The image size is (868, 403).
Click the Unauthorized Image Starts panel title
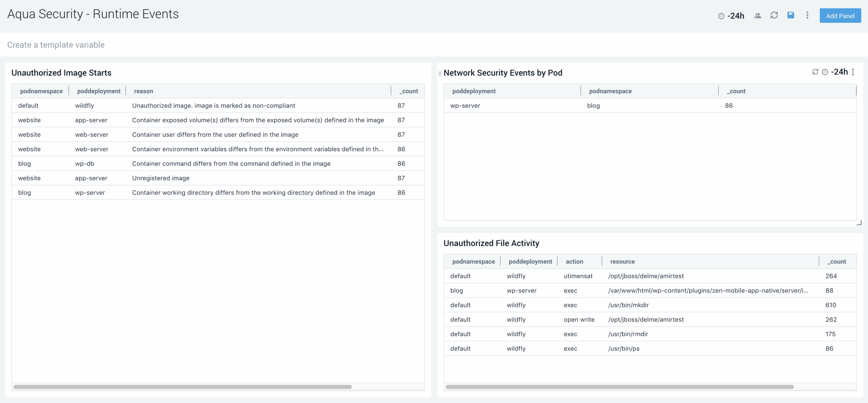click(61, 73)
